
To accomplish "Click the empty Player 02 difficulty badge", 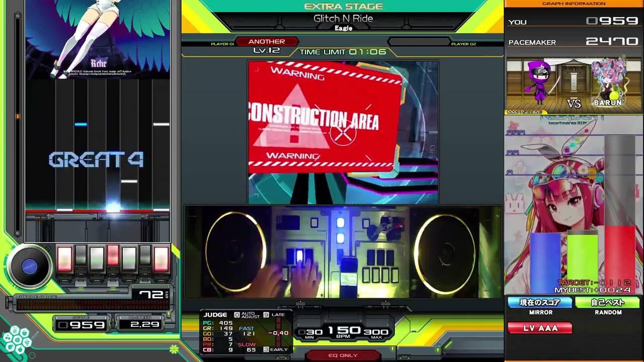I will (x=419, y=42).
